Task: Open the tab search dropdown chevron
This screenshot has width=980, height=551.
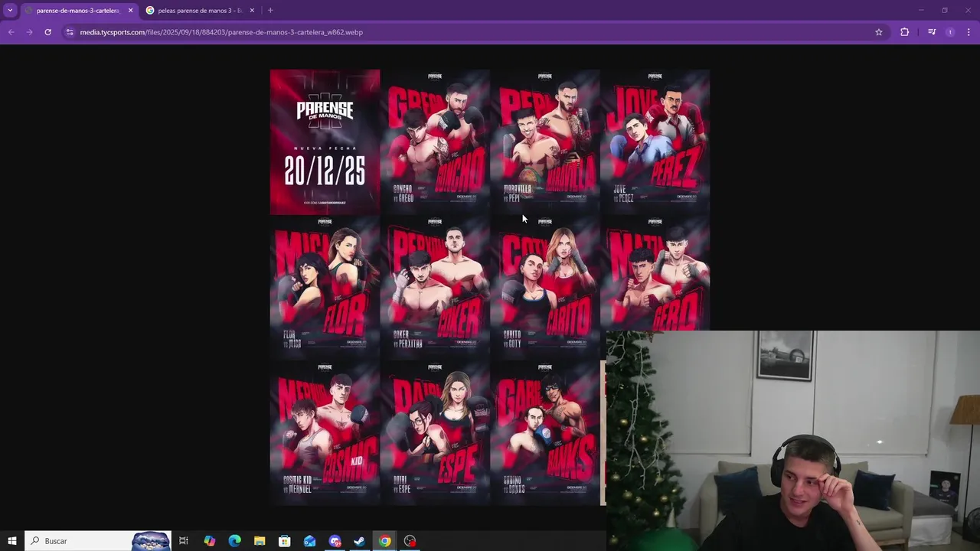Action: 10,10
